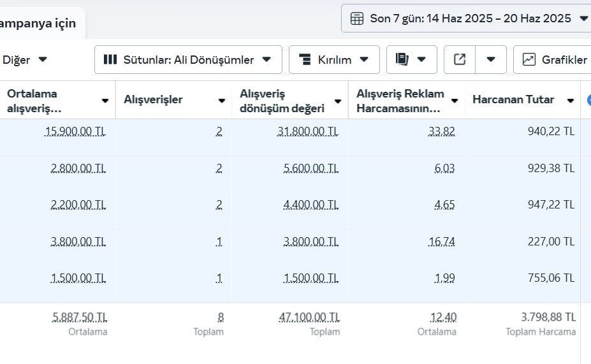Viewport: 591px width, 364px height.
Task: Click the Son 7 gün: 14 Haz 2025 – 20 Haz 2025 text
Action: (x=471, y=18)
